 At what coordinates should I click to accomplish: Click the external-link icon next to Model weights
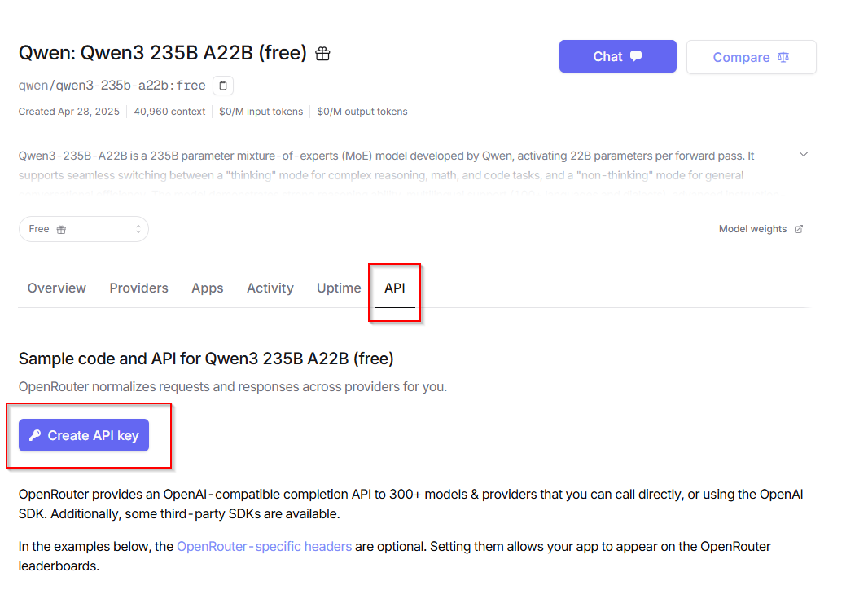click(797, 229)
